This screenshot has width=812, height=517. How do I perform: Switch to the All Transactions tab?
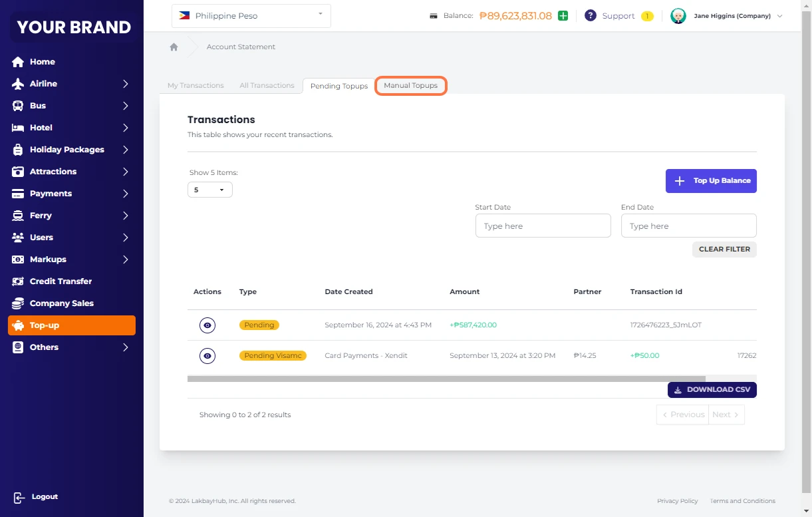267,86
